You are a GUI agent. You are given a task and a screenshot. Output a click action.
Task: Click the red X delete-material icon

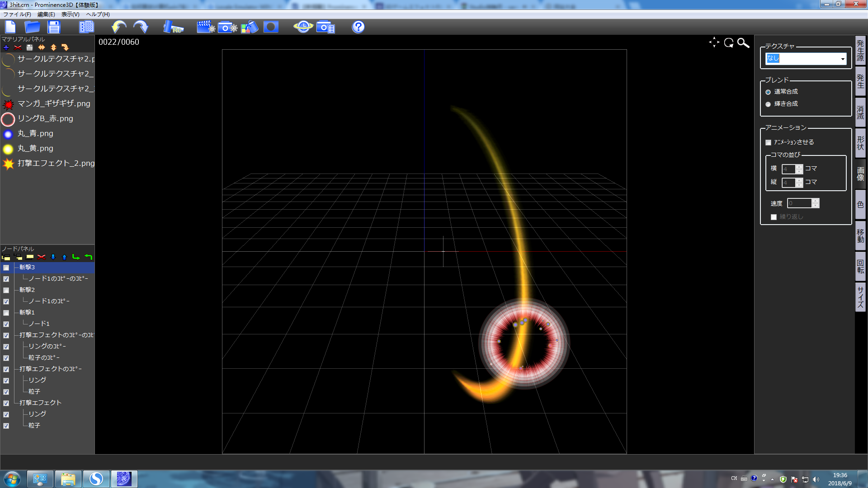point(18,47)
